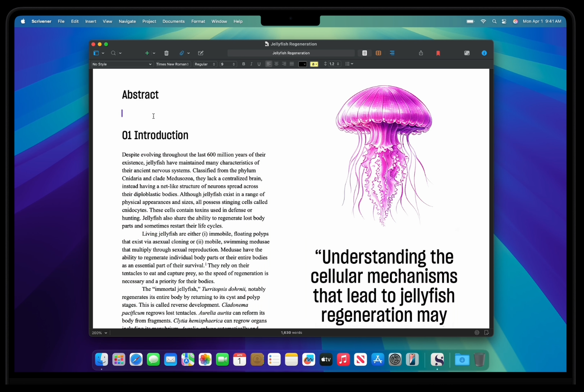This screenshot has width=584, height=392.
Task: Align text right
Action: coord(284,64)
